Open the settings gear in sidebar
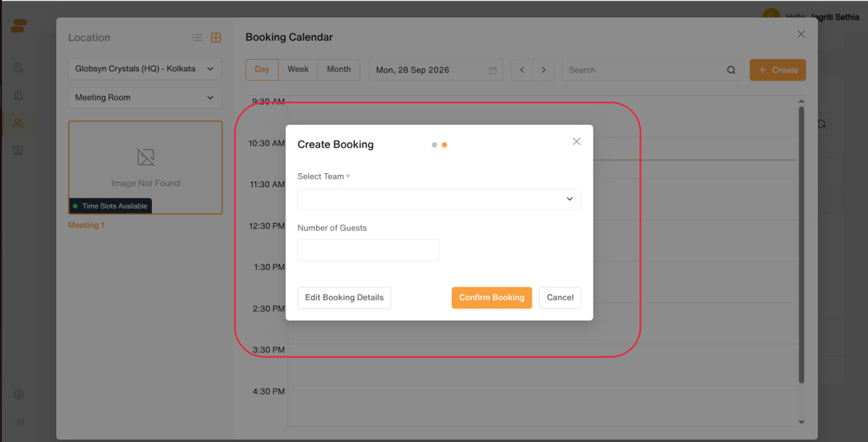This screenshot has height=442, width=868. tap(19, 395)
